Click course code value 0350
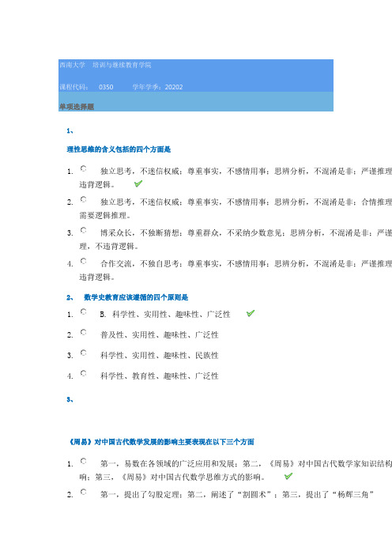 [x=106, y=87]
